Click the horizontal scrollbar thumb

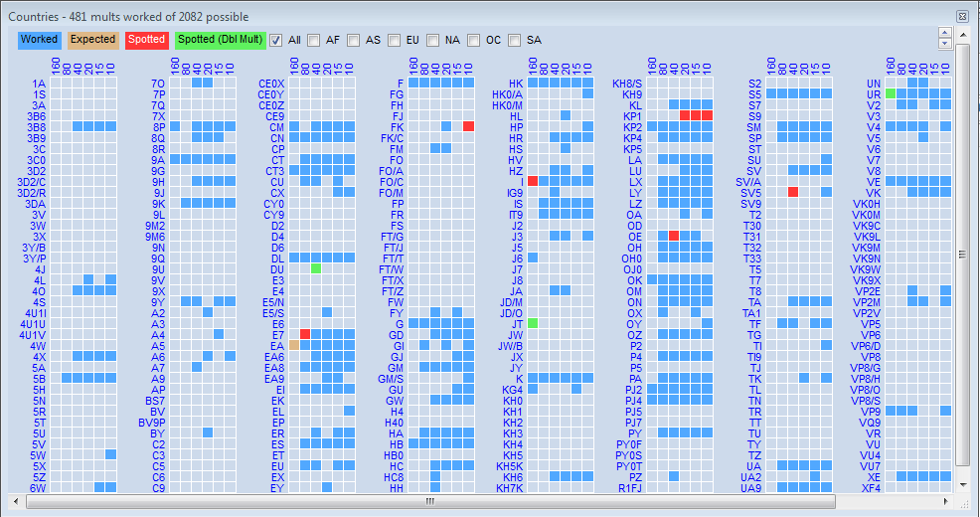tap(430, 501)
